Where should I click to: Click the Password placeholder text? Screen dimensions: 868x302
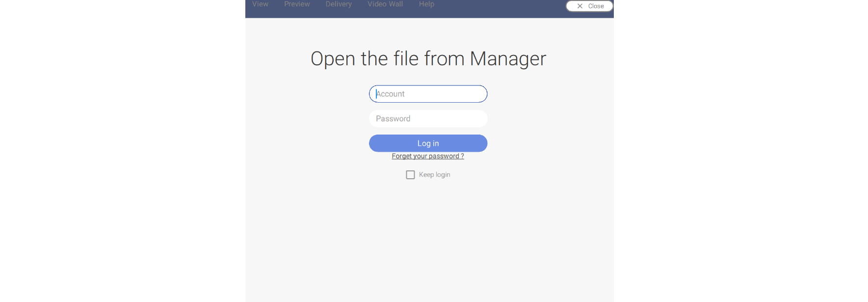coord(393,119)
